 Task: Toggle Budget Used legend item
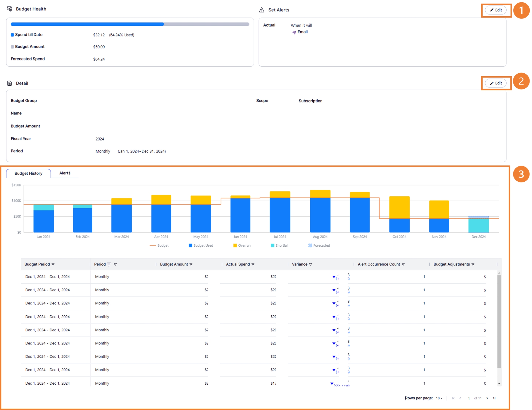[x=201, y=245]
